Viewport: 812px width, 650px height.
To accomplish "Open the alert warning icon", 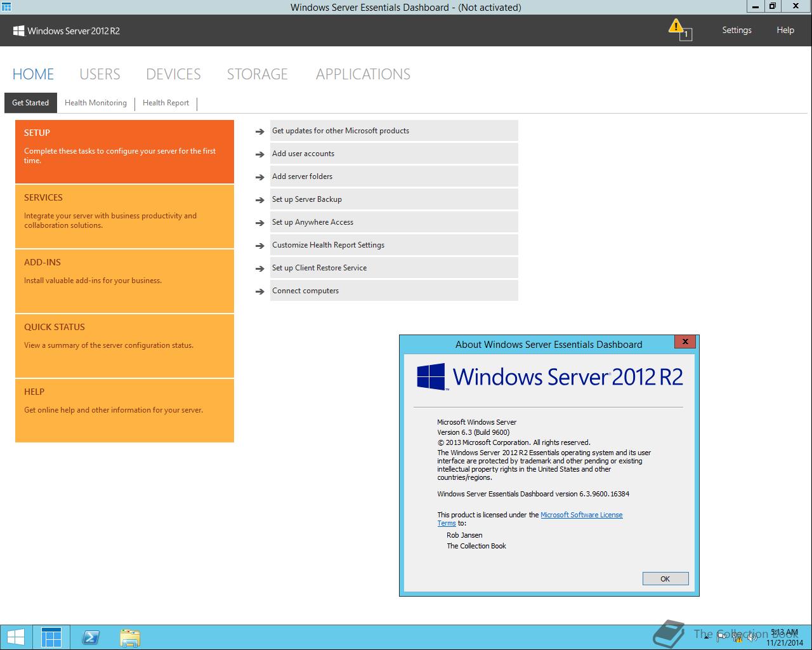I will pyautogui.click(x=679, y=29).
